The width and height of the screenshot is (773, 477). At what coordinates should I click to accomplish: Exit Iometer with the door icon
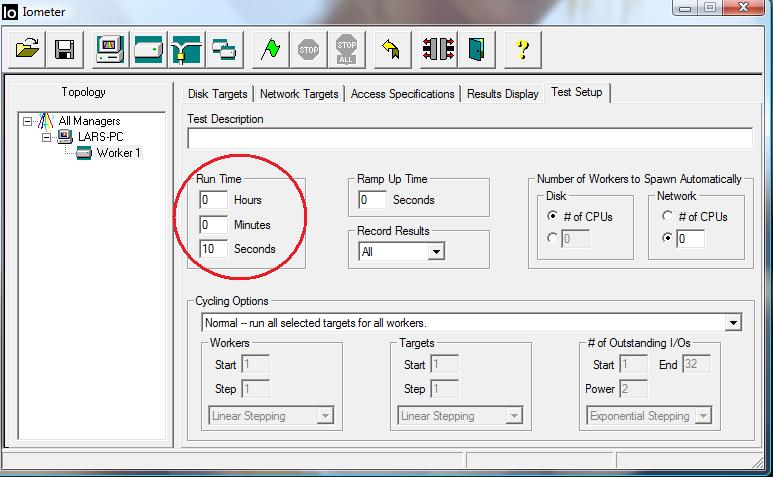(x=476, y=49)
